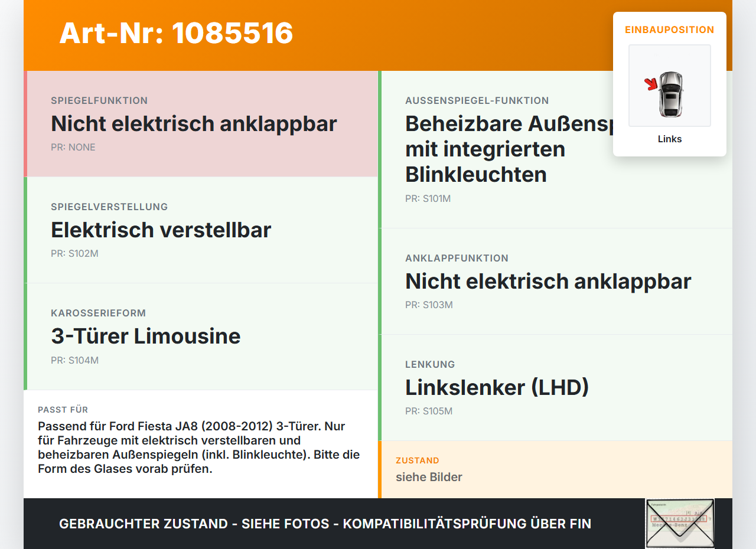Click the 'ZUSTAND' label

pos(418,460)
